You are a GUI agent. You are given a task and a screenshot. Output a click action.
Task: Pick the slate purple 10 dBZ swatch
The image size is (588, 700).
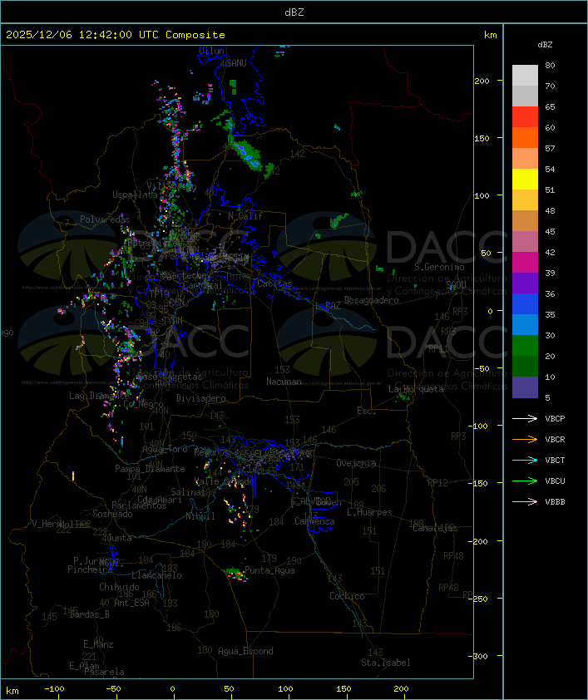tap(525, 387)
